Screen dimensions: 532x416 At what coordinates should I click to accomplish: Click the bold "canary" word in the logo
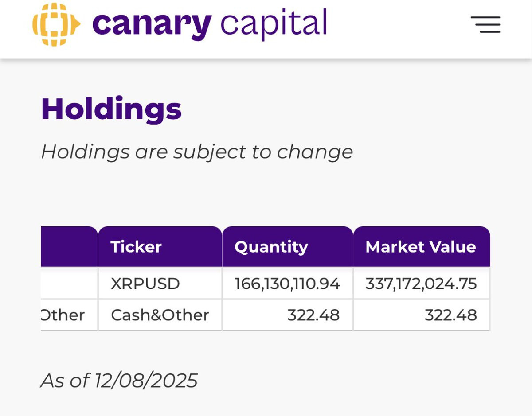point(152,24)
